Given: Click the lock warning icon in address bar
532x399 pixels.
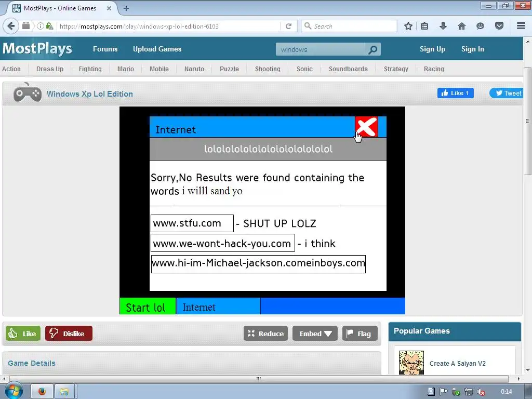Looking at the screenshot, I should click(49, 26).
